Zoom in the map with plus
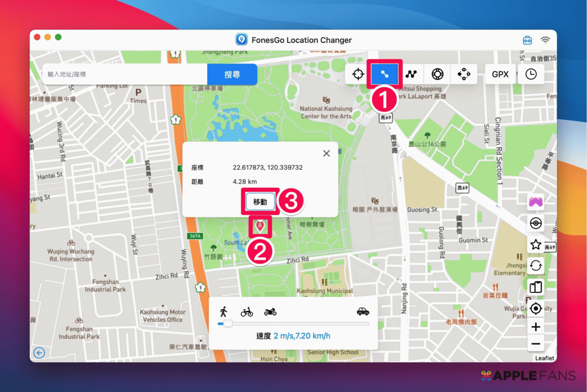 pos(535,327)
